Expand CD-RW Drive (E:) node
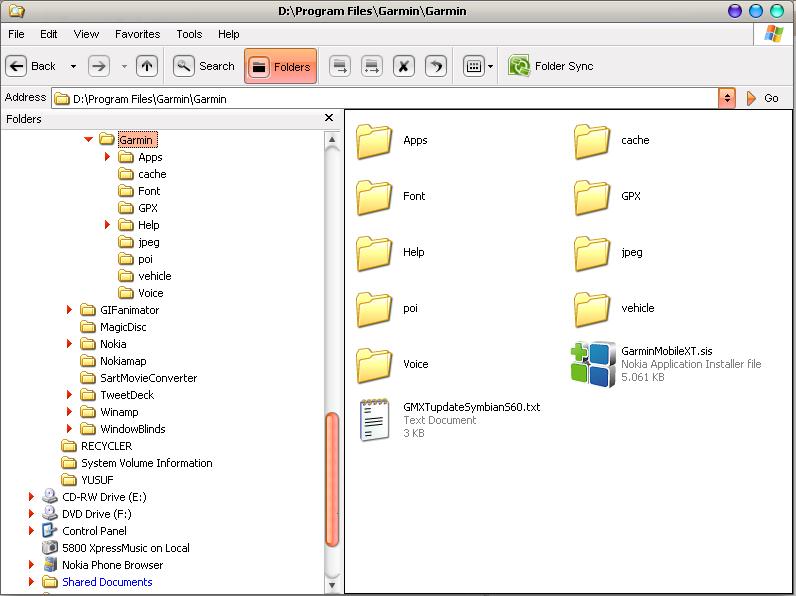The height and width of the screenshot is (596, 796). [x=31, y=496]
